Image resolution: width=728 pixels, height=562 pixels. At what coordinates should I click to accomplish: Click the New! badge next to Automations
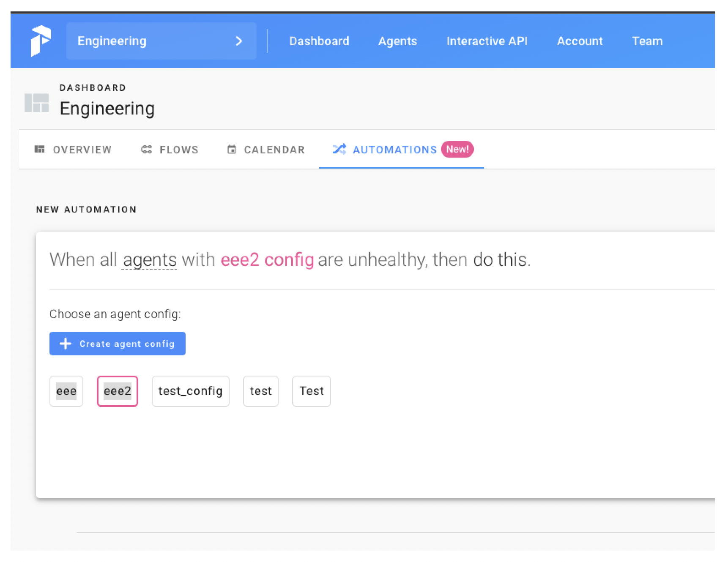click(457, 149)
